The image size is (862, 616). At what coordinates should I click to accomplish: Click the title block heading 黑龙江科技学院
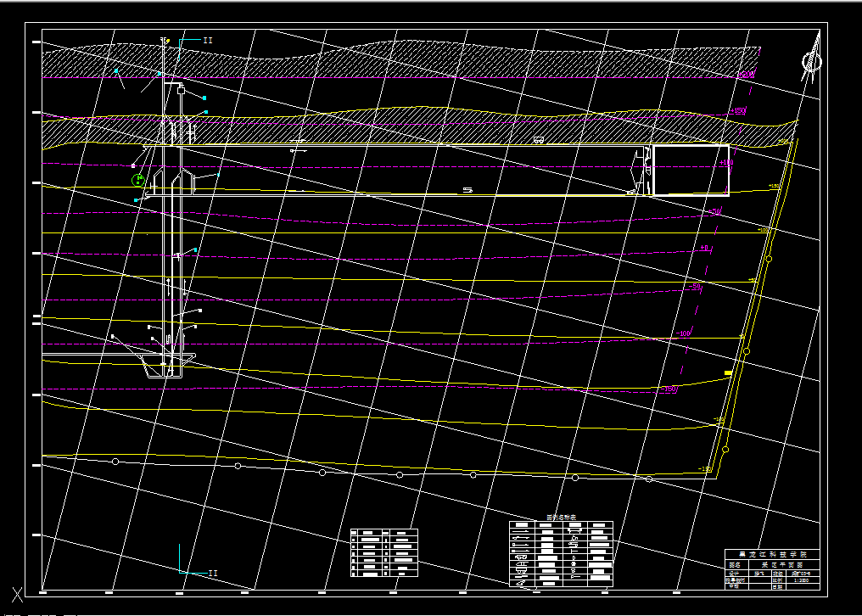pyautogui.click(x=772, y=554)
